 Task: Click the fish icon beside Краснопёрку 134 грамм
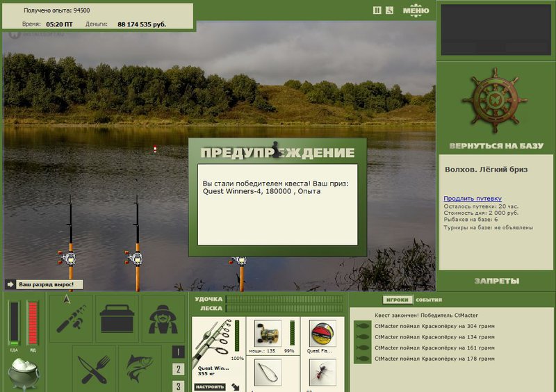(x=362, y=336)
